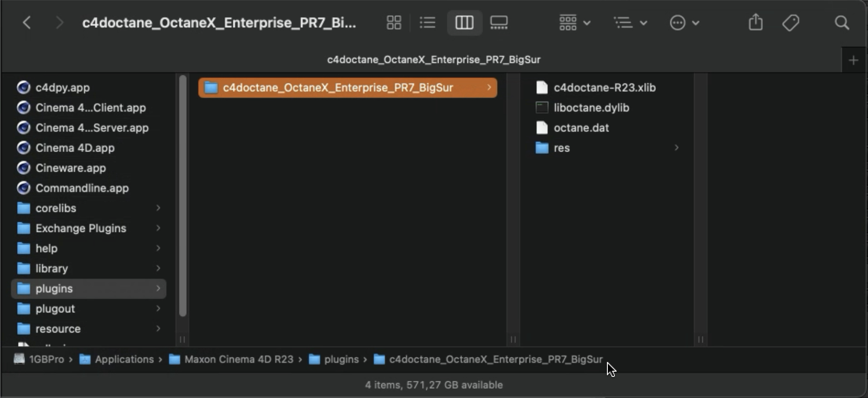Open the Exchange Plugins folder

coord(89,228)
